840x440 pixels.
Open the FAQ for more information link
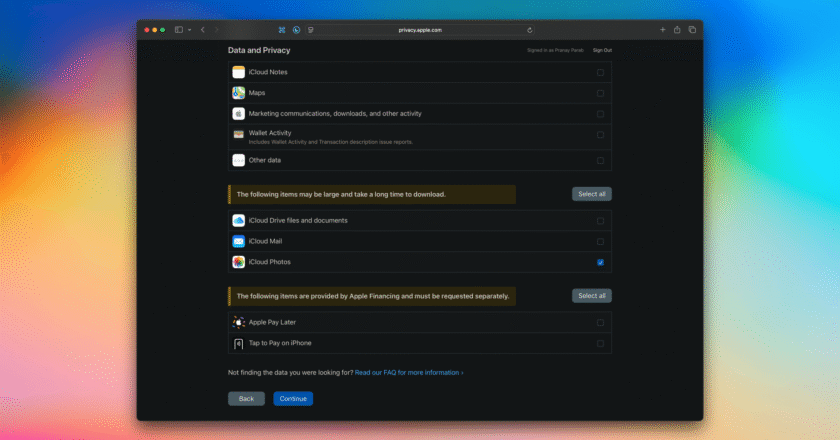(x=409, y=372)
